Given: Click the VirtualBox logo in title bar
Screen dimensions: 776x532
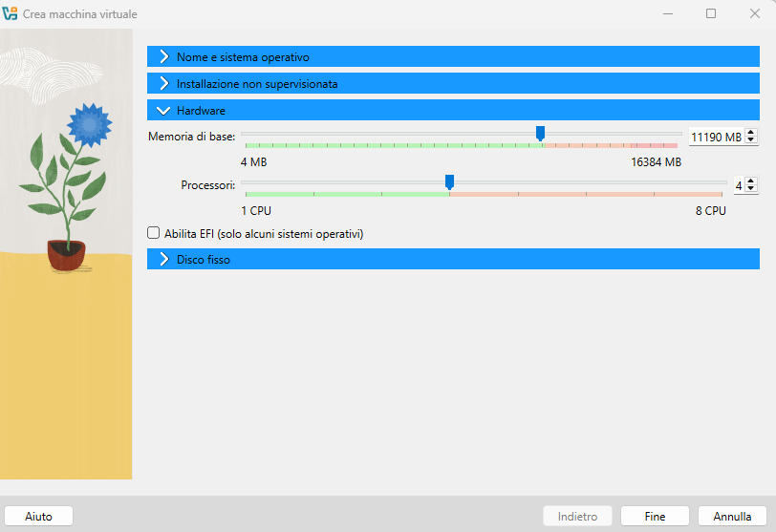Looking at the screenshot, I should pyautogui.click(x=11, y=14).
